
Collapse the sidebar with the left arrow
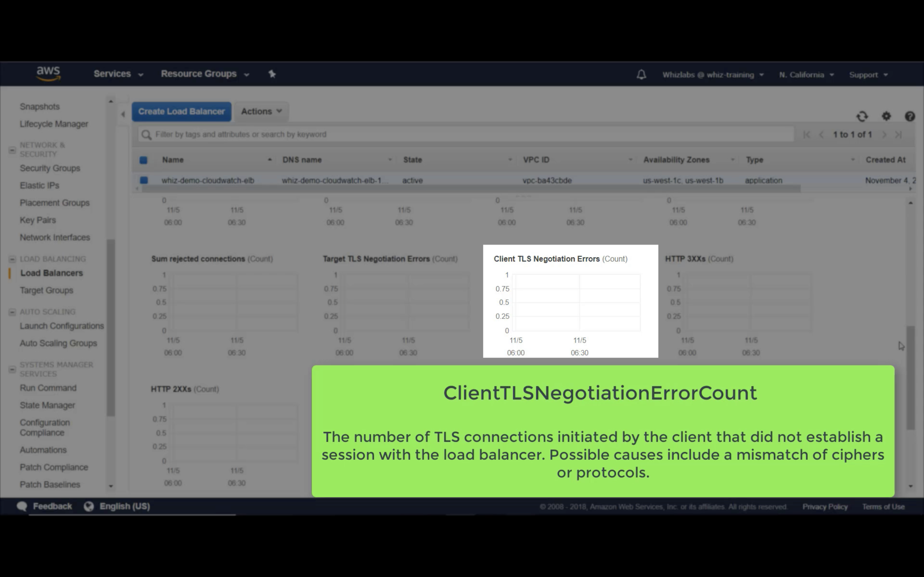(x=123, y=114)
